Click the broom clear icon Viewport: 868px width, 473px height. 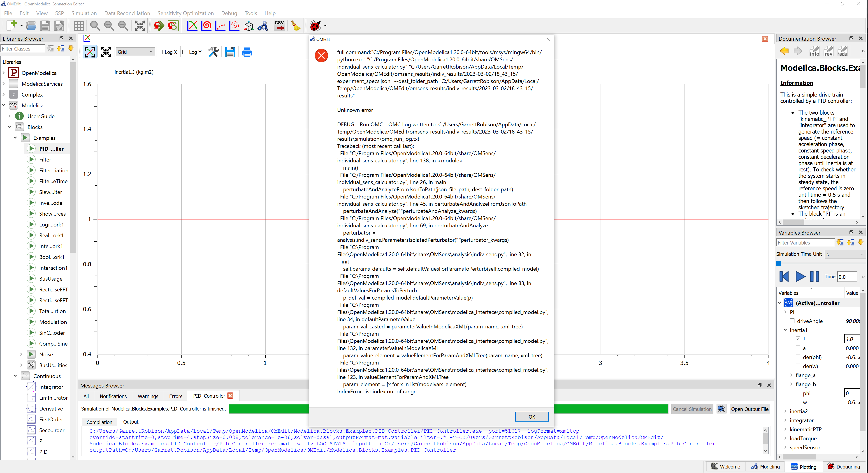(296, 25)
